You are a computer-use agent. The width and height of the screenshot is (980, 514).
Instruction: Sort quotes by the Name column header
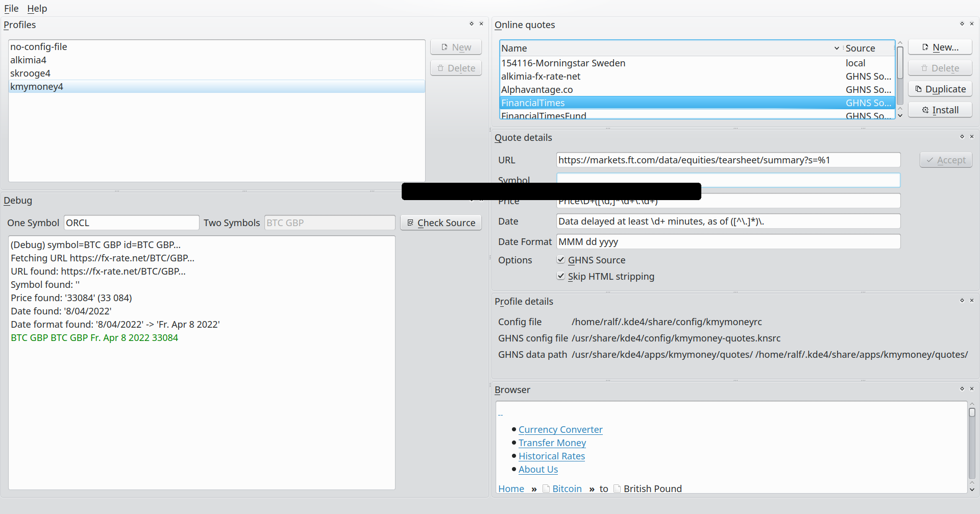[664, 48]
